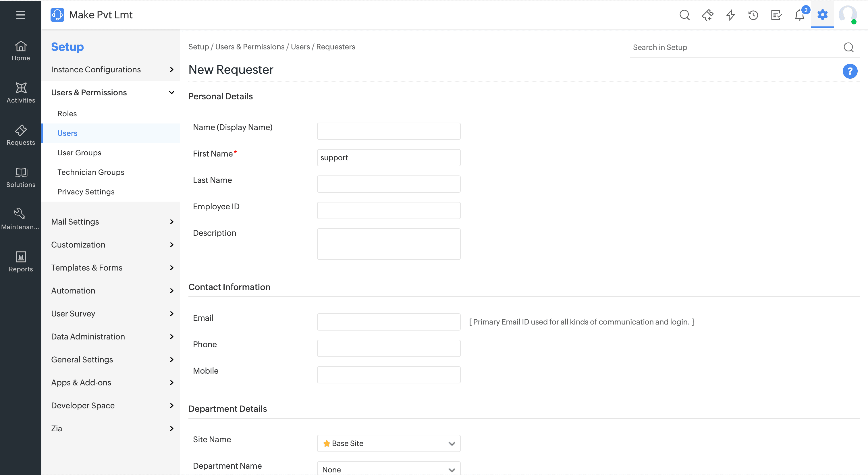The height and width of the screenshot is (475, 868).
Task: Open the Requests module in sidebar
Action: pyautogui.click(x=21, y=135)
